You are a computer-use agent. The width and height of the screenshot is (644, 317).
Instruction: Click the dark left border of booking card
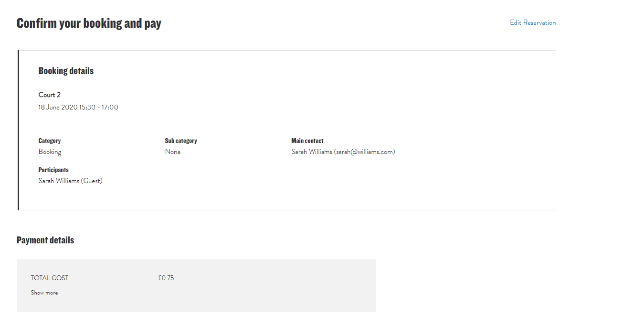coord(18,130)
